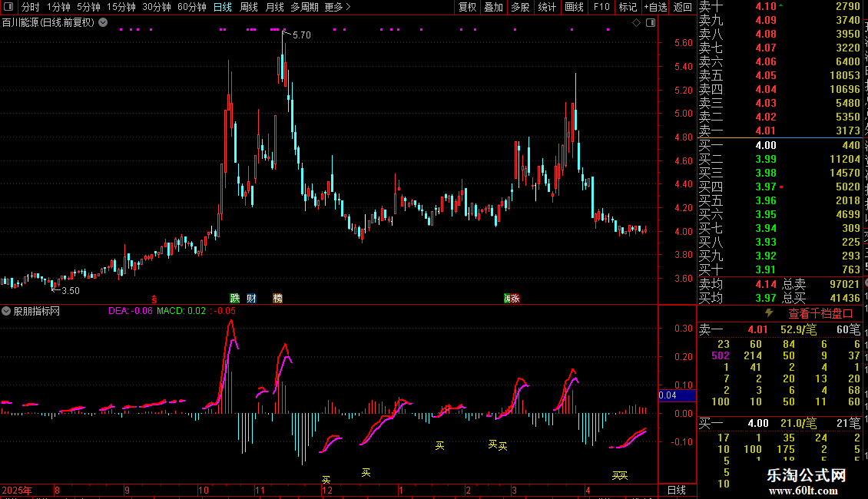Select the 卖十 4.10 order row

click(x=780, y=6)
